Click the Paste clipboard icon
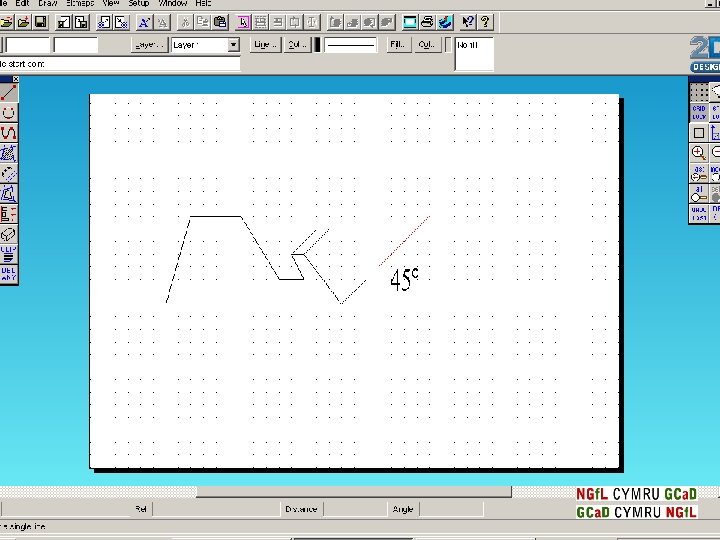The image size is (720, 540). [220, 22]
